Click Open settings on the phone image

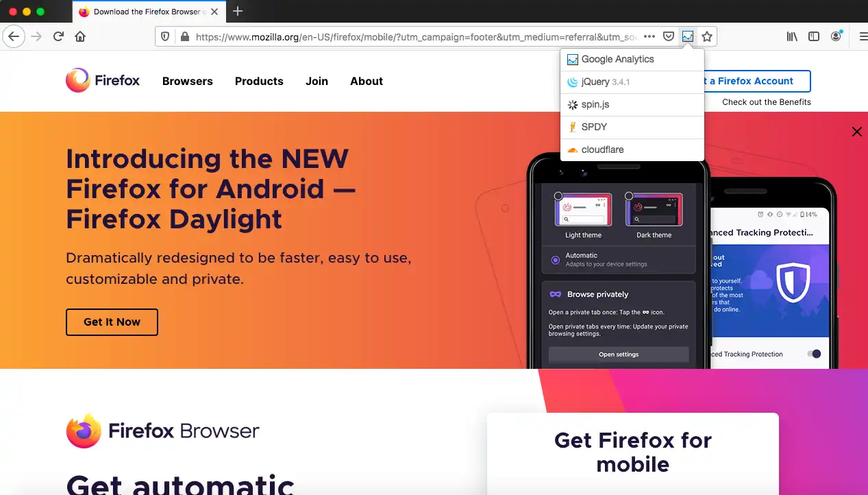click(619, 354)
